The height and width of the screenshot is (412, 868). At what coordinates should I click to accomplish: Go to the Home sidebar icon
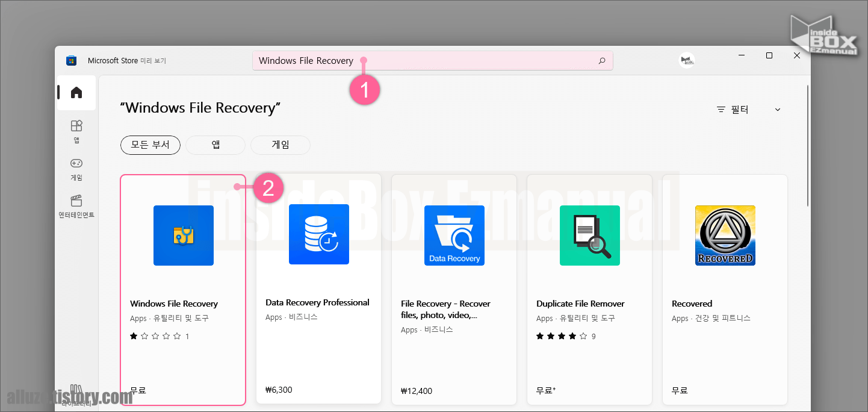click(76, 93)
